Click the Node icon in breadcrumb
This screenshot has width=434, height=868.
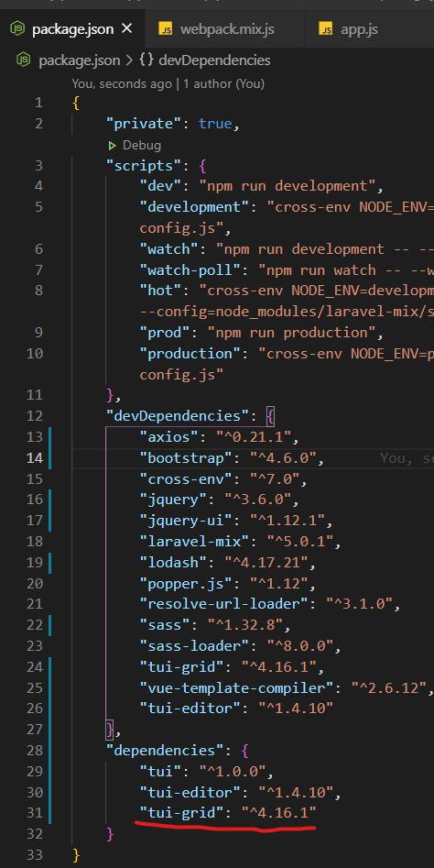click(23, 60)
